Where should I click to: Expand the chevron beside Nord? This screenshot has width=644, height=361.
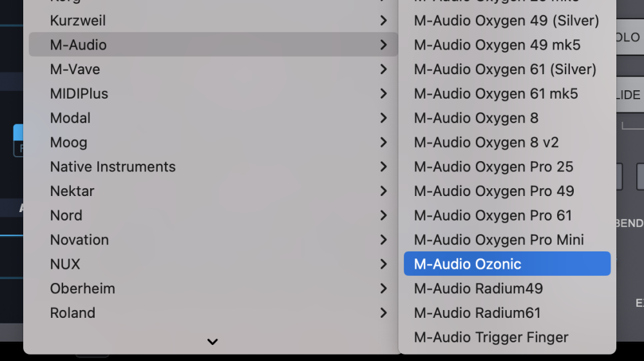tap(384, 215)
